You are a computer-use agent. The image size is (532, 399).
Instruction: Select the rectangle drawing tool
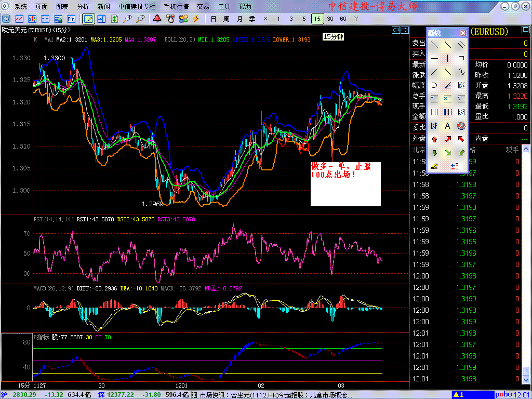coord(461,58)
